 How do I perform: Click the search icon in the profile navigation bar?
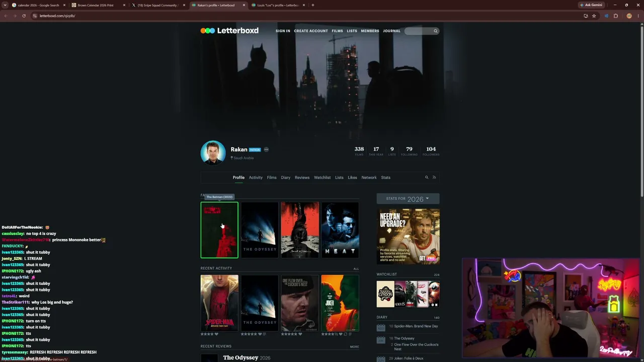pyautogui.click(x=427, y=177)
